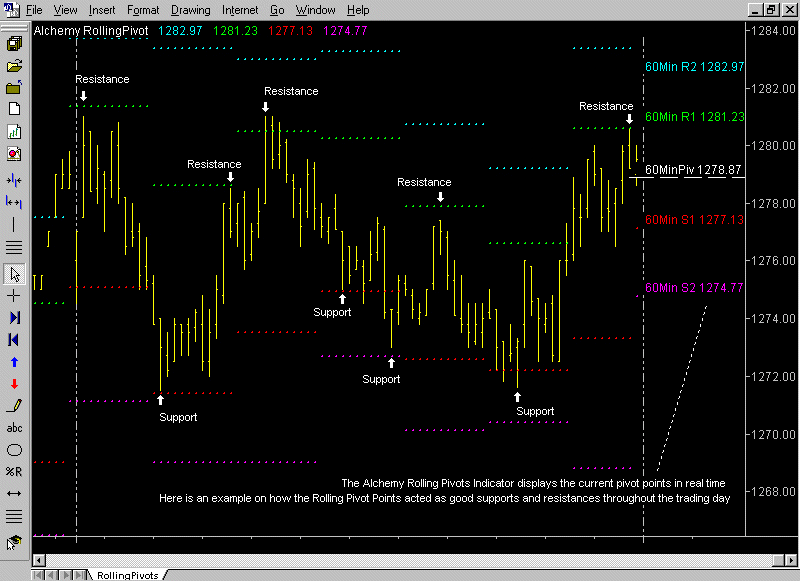Open the Go menu
The image size is (800, 582).
pyautogui.click(x=277, y=10)
